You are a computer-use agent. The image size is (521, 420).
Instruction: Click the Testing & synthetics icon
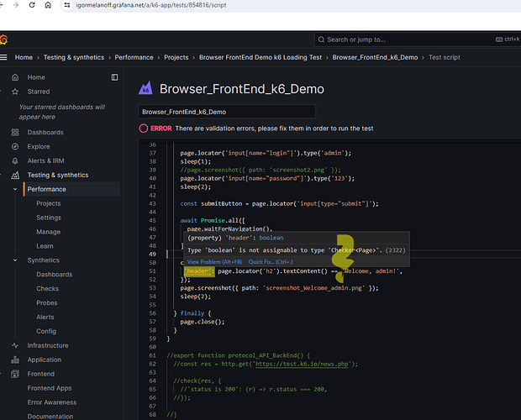coord(15,175)
